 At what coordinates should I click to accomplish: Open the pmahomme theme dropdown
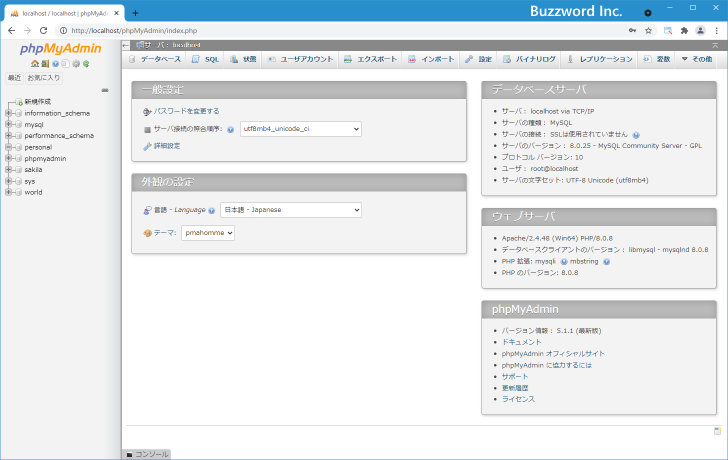[x=208, y=233]
